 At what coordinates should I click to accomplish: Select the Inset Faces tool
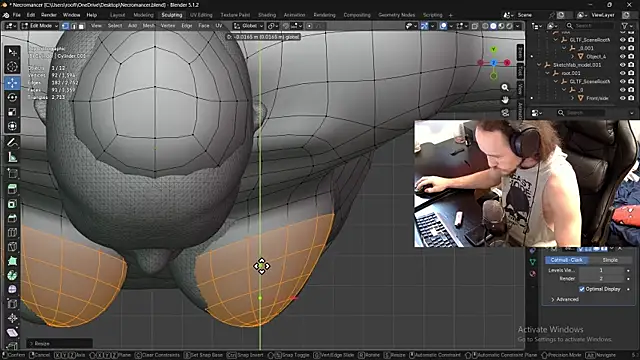(x=12, y=203)
